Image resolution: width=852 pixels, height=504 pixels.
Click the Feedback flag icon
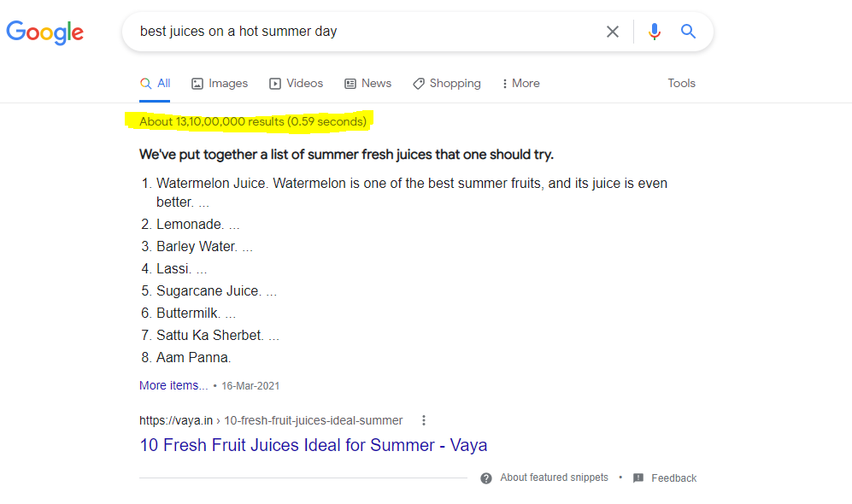638,478
